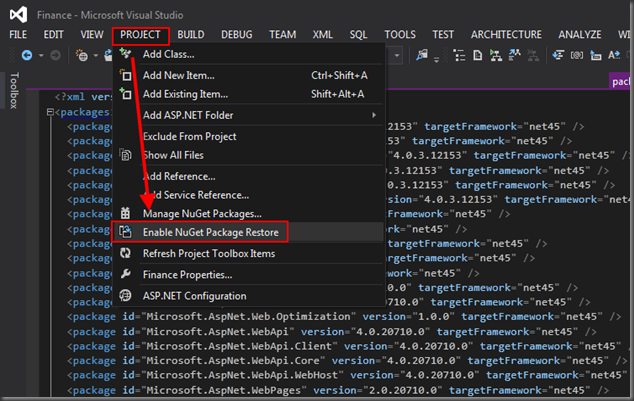This screenshot has height=401, width=634.
Task: Click the Manage NuGet Packages icon
Action: pos(125,213)
